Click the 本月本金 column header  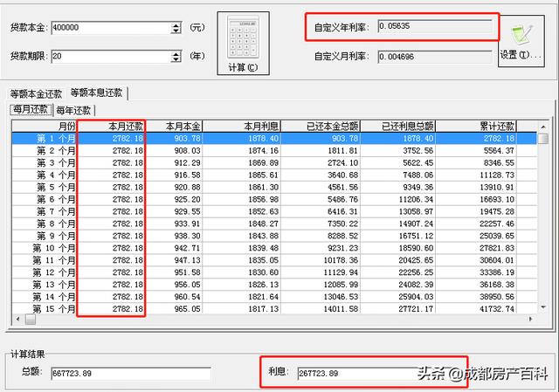pyautogui.click(x=174, y=126)
